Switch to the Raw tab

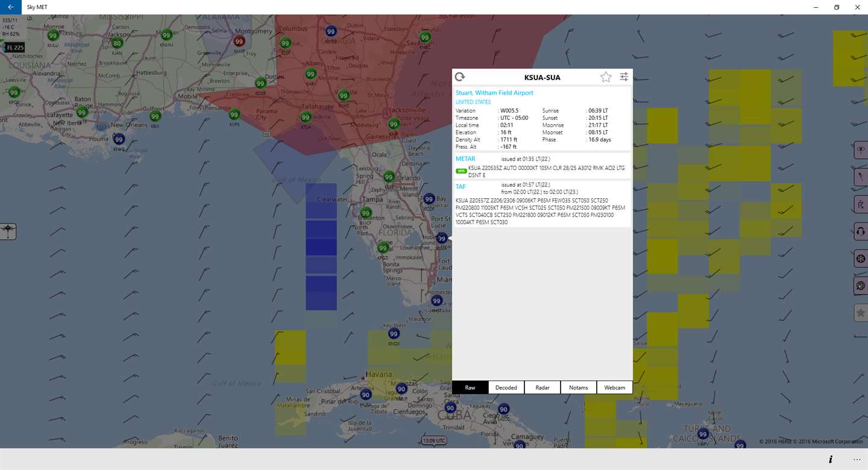[470, 387]
